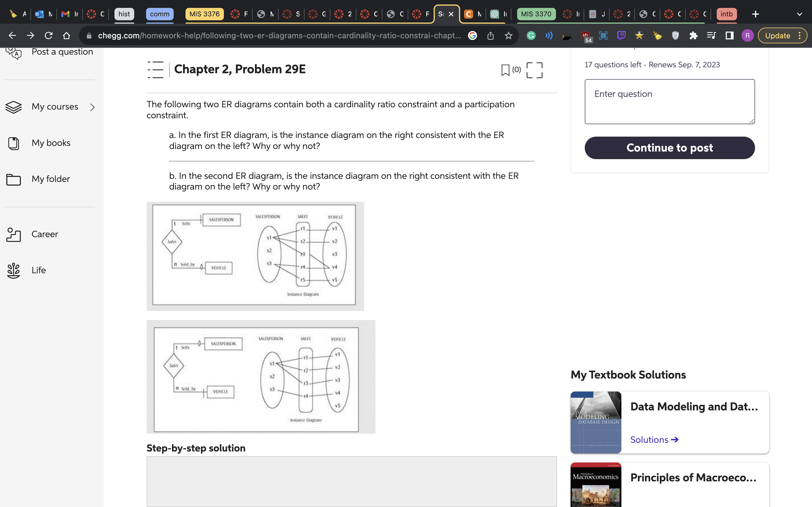This screenshot has width=812, height=507.
Task: Open Chrome menu three dots
Action: point(800,35)
